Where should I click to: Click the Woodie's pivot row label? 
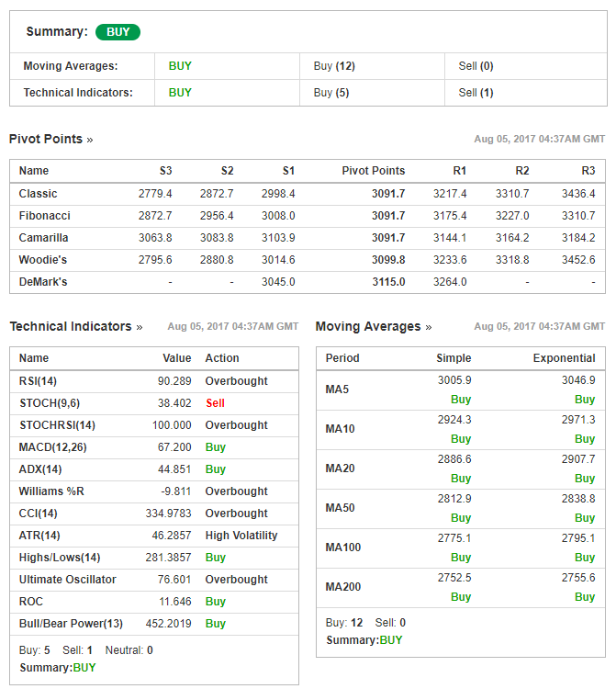point(42,260)
